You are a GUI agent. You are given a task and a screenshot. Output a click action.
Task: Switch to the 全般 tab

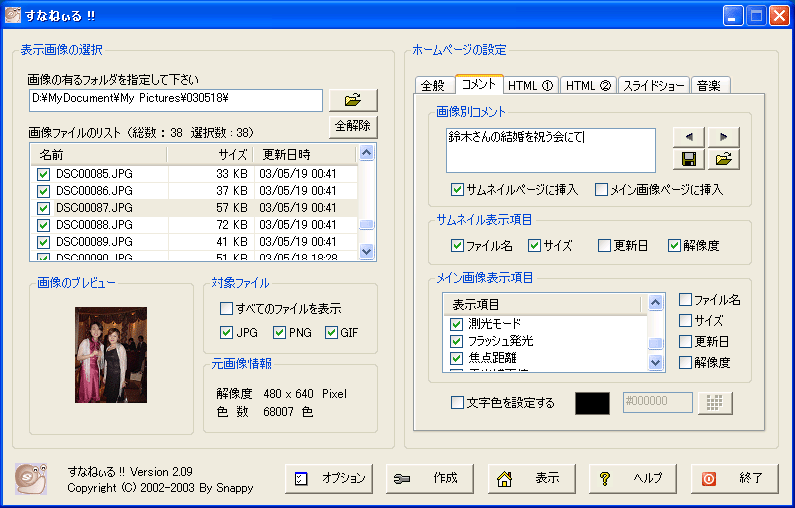click(433, 86)
